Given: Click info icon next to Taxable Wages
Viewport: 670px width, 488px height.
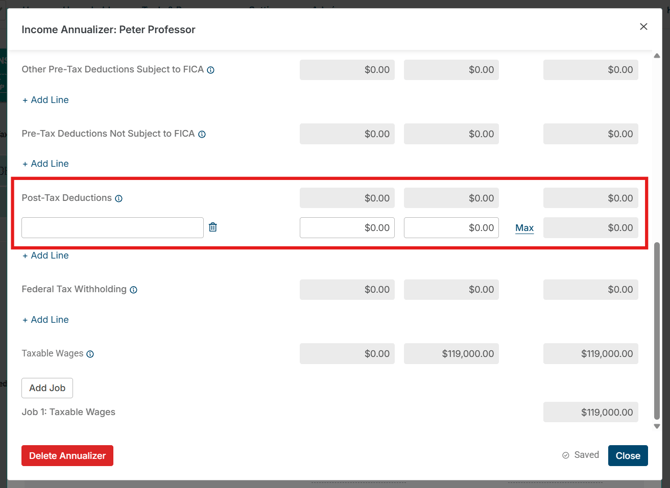Looking at the screenshot, I should 90,354.
